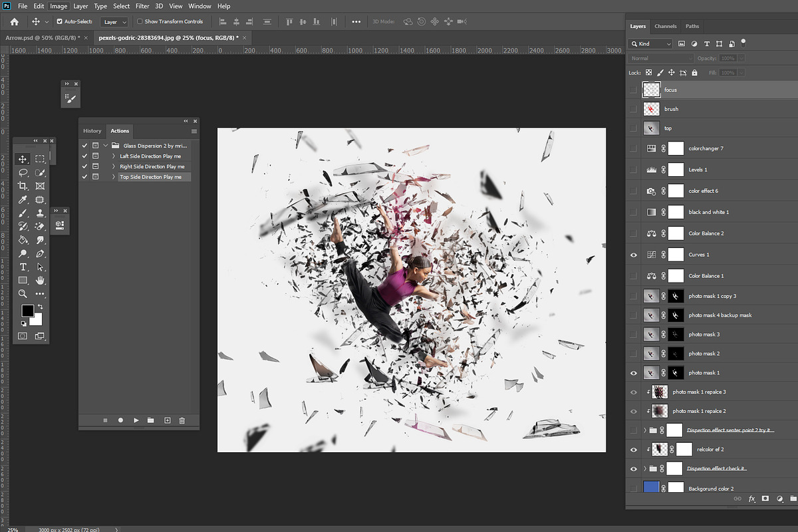Lock all with padlock icon

point(694,72)
